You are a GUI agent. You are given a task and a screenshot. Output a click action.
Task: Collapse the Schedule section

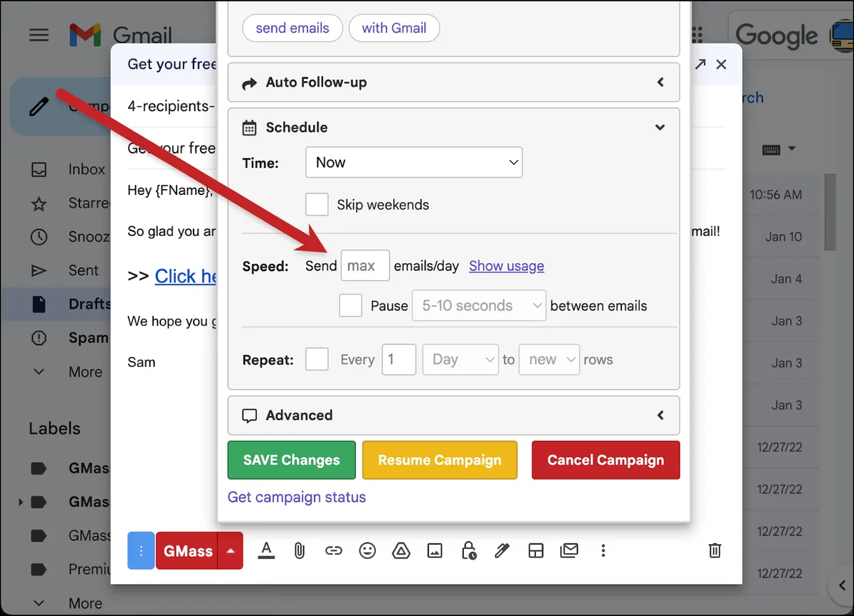pos(660,127)
